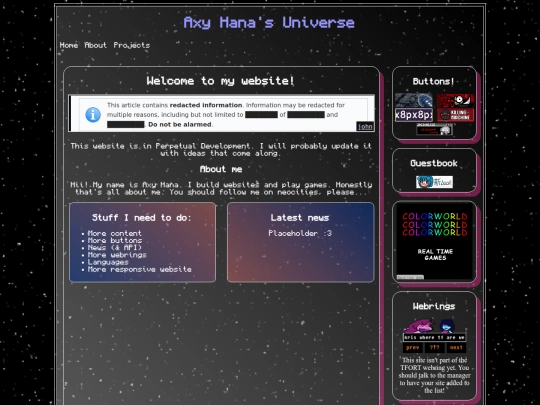Click the grey badge below the red ones
The image size is (540, 405).
(x=434, y=129)
